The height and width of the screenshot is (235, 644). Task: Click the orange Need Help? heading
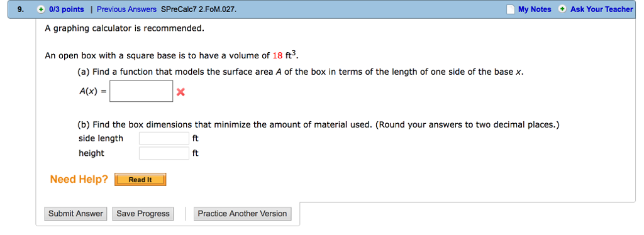click(79, 179)
